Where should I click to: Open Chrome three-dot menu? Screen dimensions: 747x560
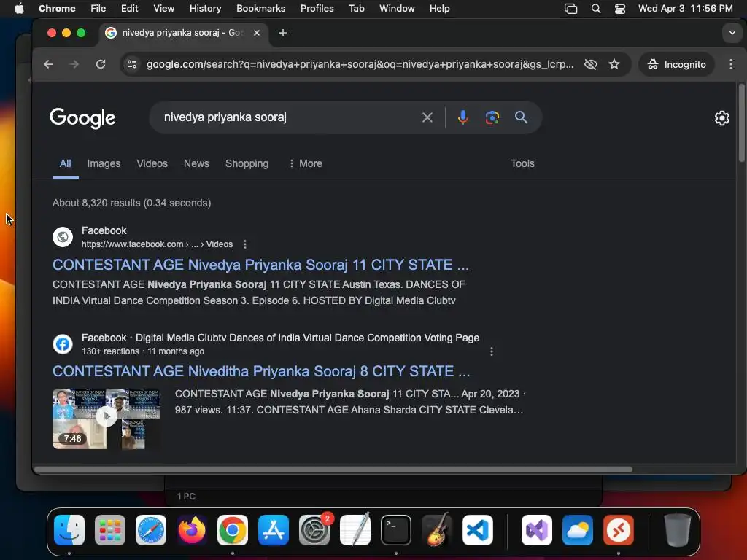coord(731,64)
